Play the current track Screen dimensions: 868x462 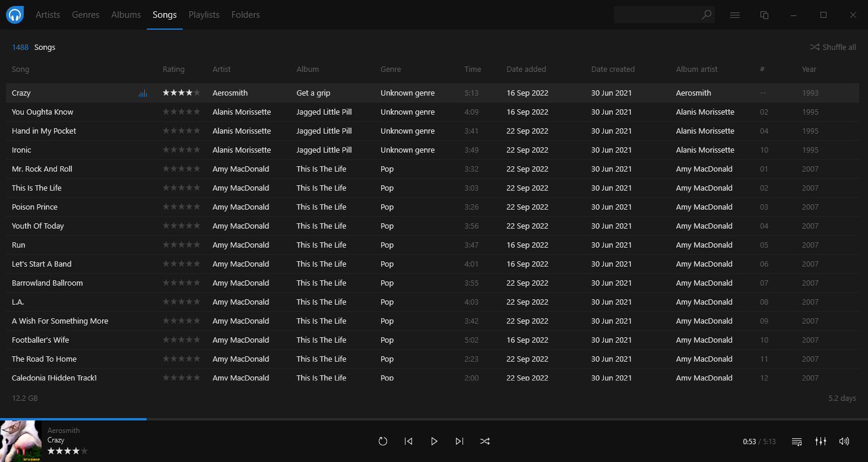pos(434,441)
